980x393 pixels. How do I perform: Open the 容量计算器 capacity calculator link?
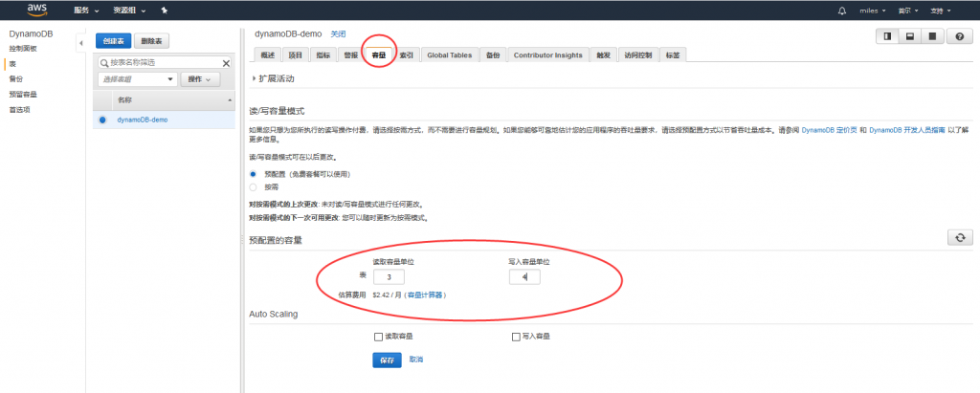coord(427,295)
